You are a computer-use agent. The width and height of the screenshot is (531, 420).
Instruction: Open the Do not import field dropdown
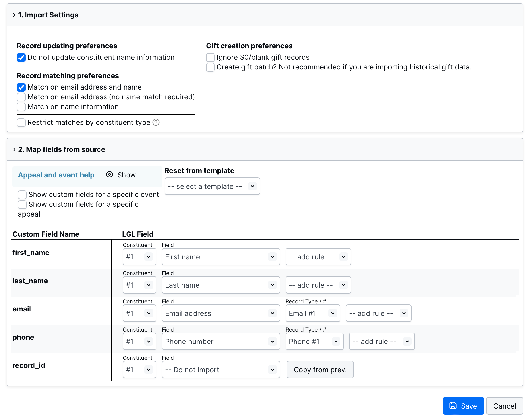tap(221, 370)
